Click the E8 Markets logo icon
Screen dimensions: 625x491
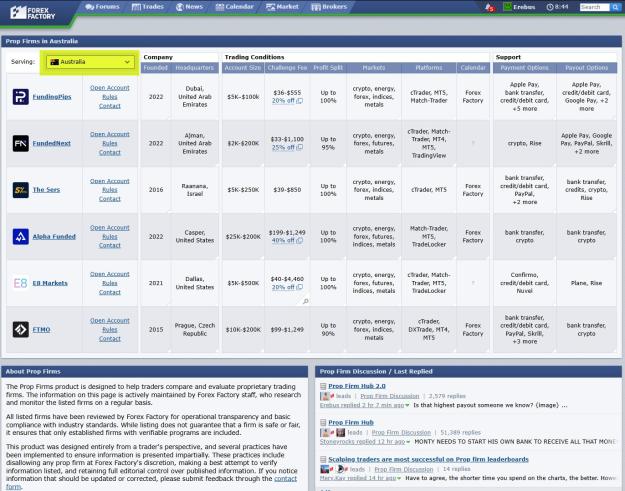pos(21,283)
